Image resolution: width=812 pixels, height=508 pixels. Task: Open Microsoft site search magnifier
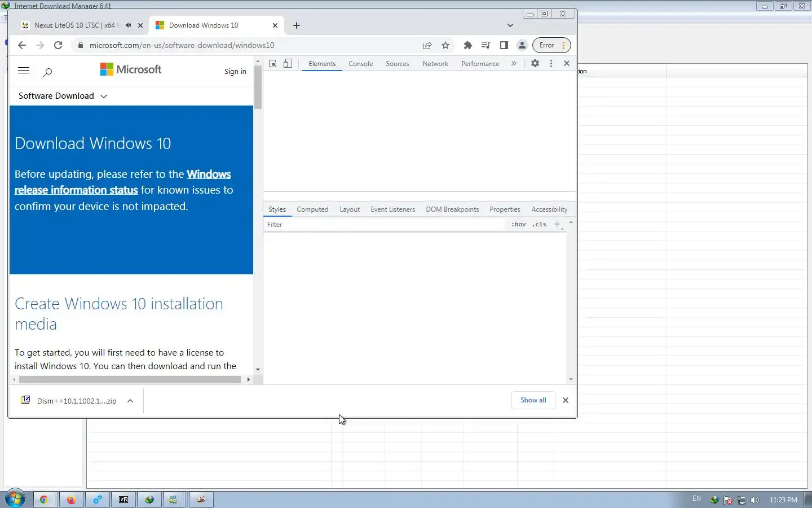click(x=48, y=72)
